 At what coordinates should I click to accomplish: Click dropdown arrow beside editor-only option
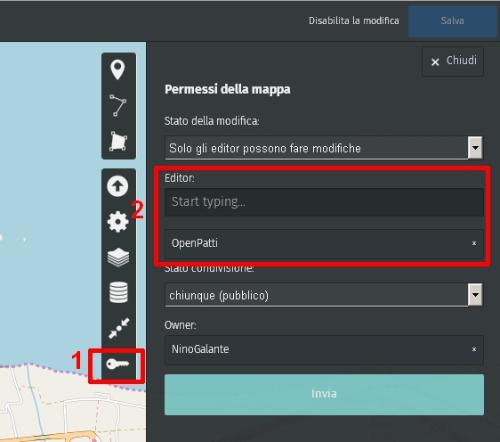[x=475, y=147]
